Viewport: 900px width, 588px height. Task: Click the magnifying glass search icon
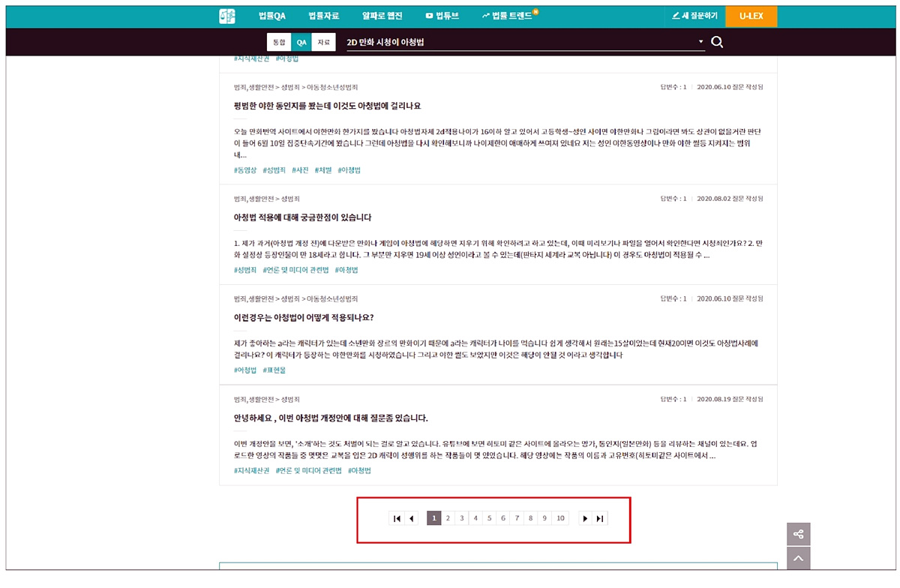click(717, 42)
